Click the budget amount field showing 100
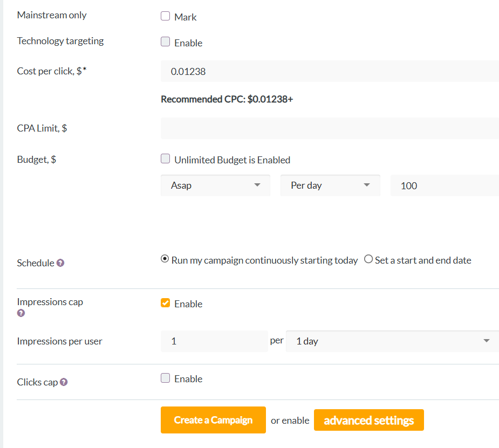The image size is (499, 448). (445, 185)
